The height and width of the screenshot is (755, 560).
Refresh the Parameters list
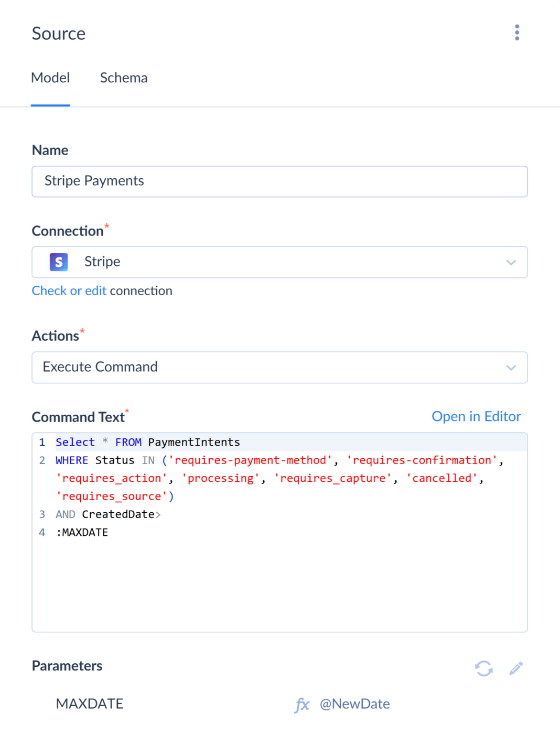[x=483, y=668]
